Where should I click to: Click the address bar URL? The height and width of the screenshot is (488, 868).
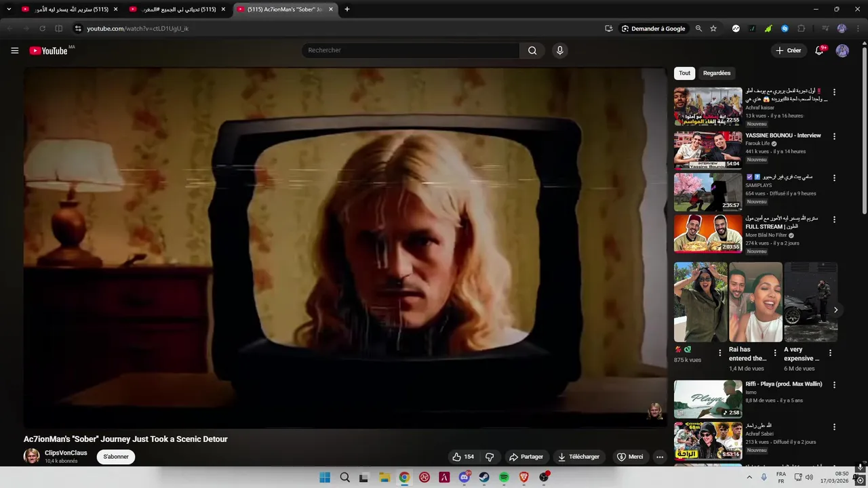(x=138, y=28)
